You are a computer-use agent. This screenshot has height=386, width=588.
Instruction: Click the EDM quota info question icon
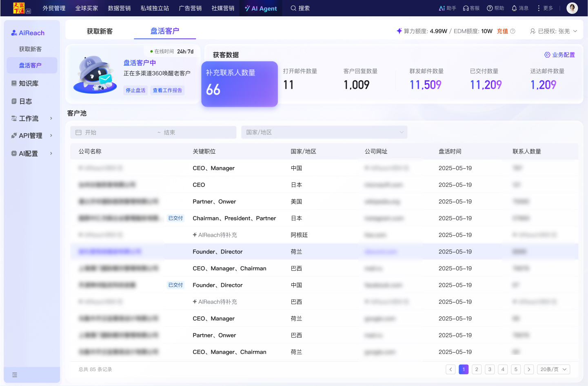[513, 31]
